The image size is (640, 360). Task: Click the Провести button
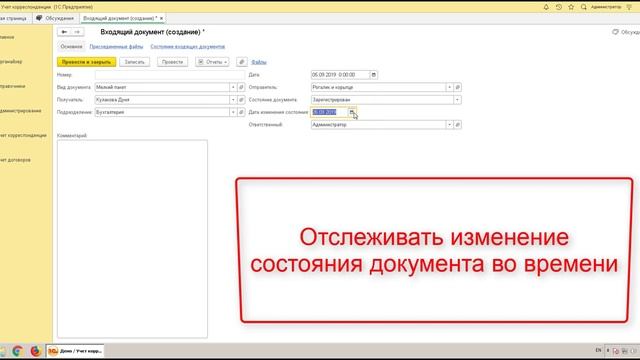tap(172, 62)
